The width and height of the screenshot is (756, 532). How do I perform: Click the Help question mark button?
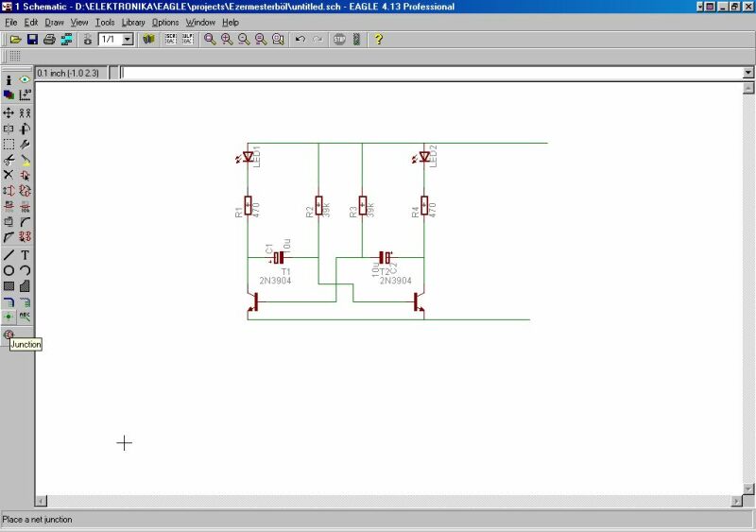click(378, 40)
